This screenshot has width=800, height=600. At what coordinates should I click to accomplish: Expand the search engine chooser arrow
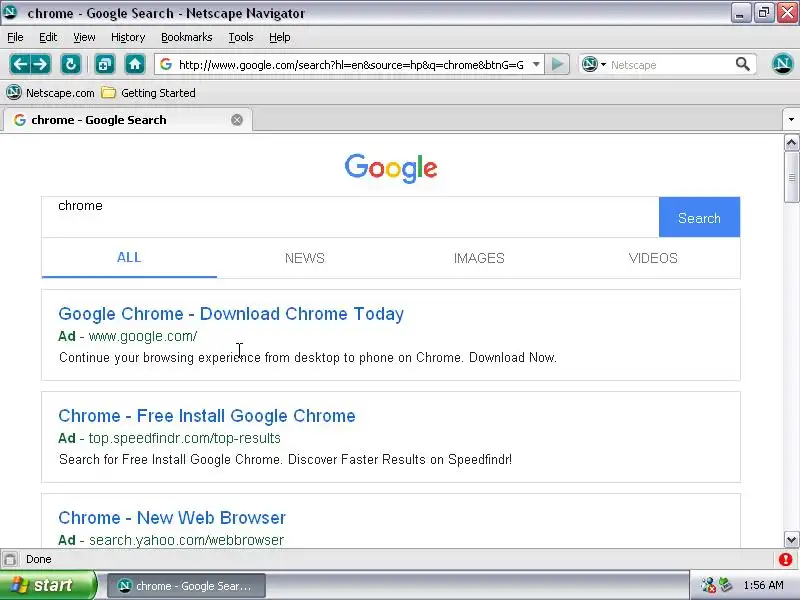click(x=604, y=64)
